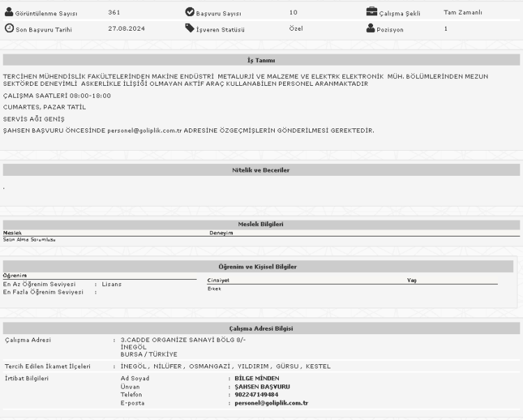
Task: Click the person icon next to Pozisyon
Action: point(371,29)
